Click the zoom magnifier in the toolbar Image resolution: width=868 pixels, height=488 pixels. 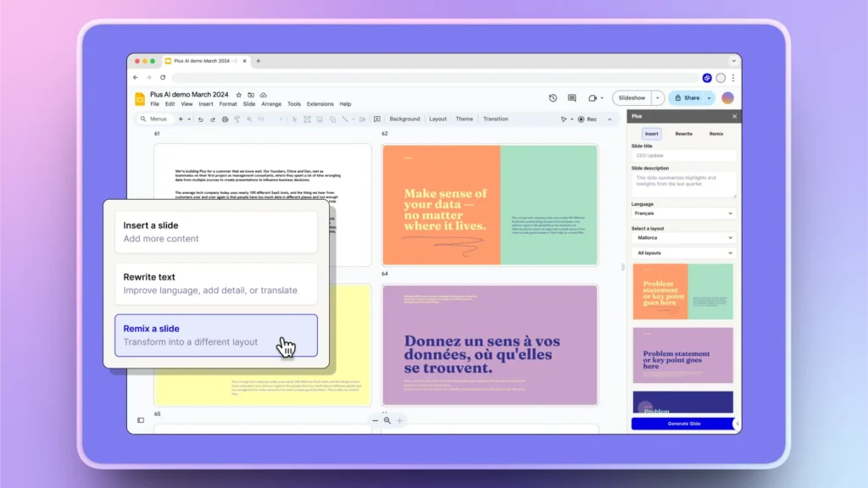pyautogui.click(x=250, y=119)
